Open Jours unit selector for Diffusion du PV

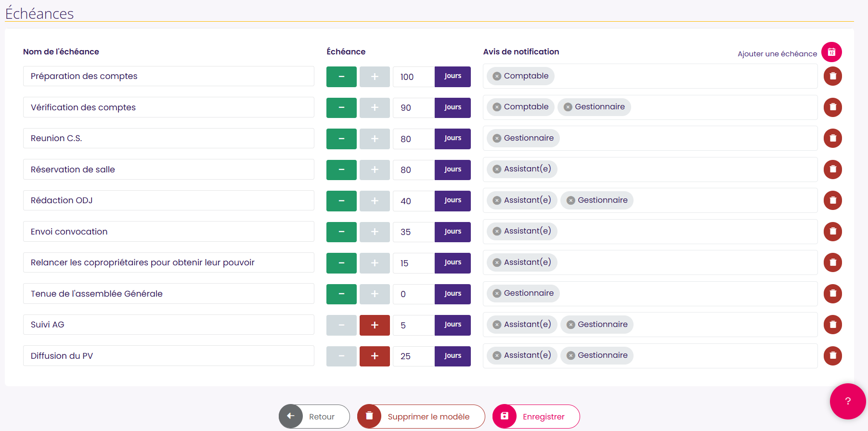tap(453, 356)
